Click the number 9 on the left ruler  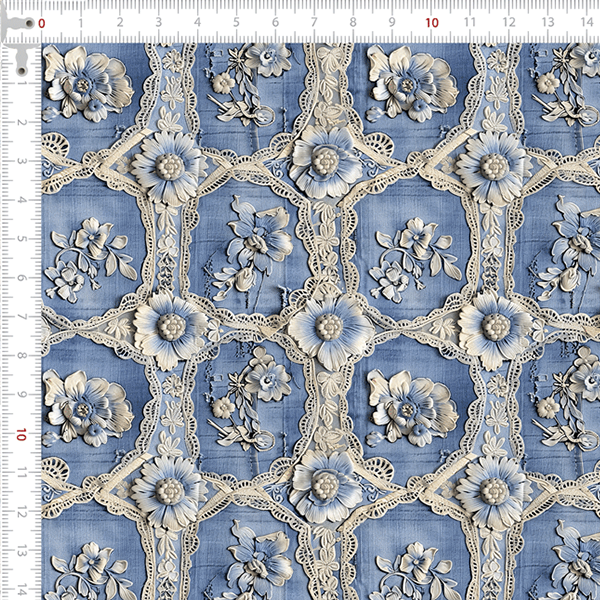(x=20, y=396)
